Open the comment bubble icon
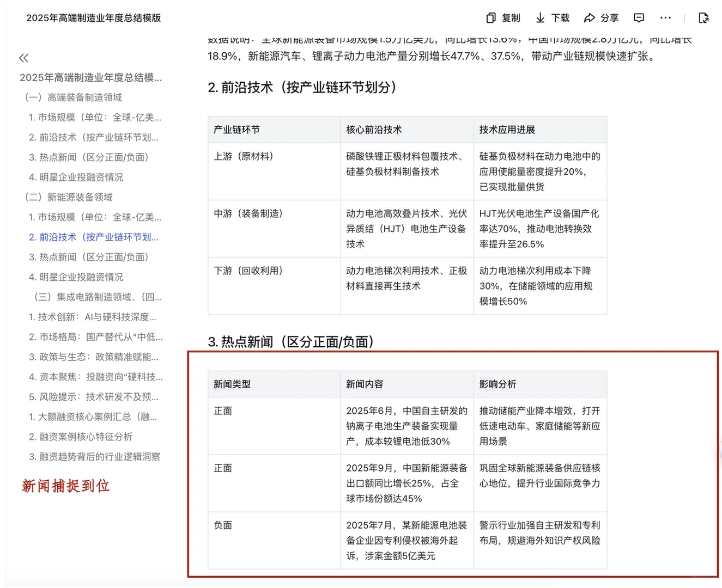The height and width of the screenshot is (588, 722). click(x=638, y=18)
